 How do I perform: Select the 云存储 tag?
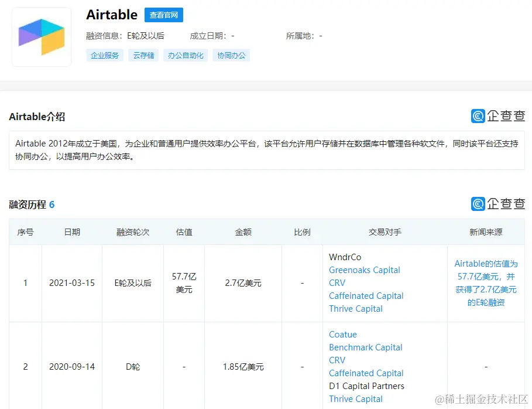[143, 55]
